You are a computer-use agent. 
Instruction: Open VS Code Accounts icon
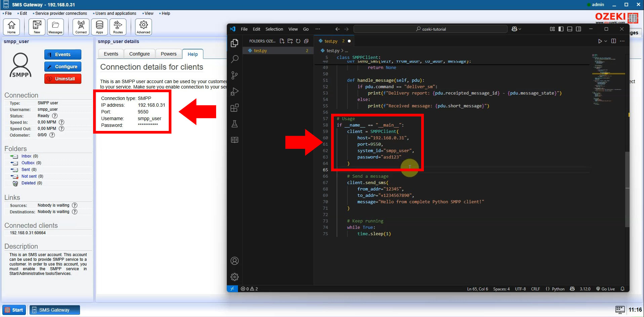click(x=235, y=261)
